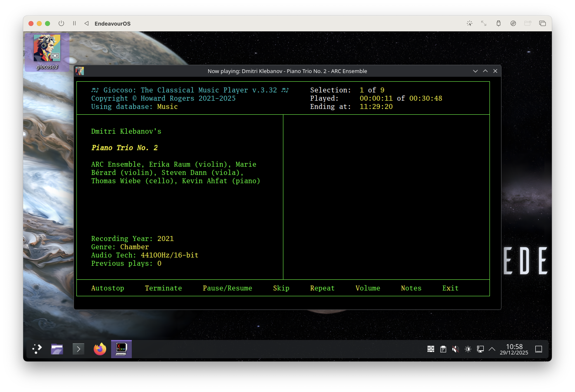Toggle pointer capture in the VM toolbar
575x392 pixels.
[x=469, y=24]
